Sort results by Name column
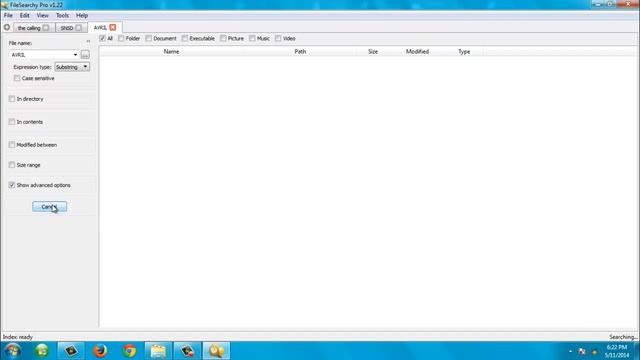This screenshot has width=640, height=360. (171, 51)
